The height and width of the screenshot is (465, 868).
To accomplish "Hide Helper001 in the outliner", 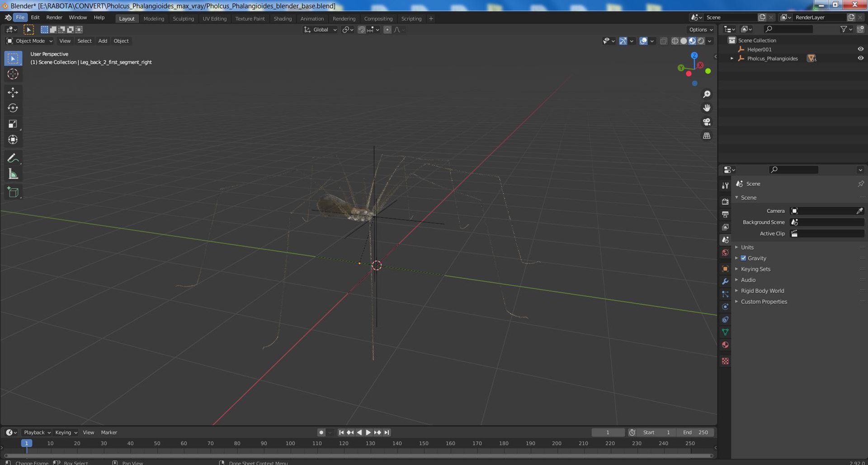I will pyautogui.click(x=860, y=49).
